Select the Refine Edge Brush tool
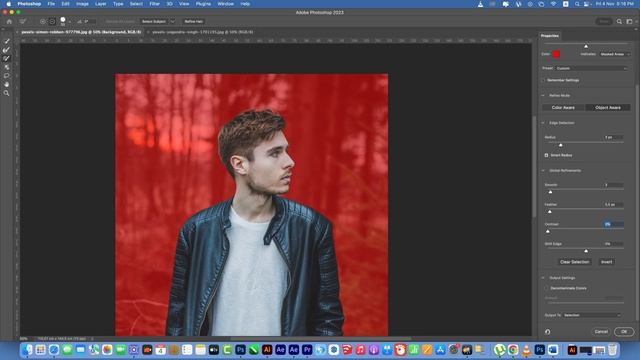 pos(7,50)
